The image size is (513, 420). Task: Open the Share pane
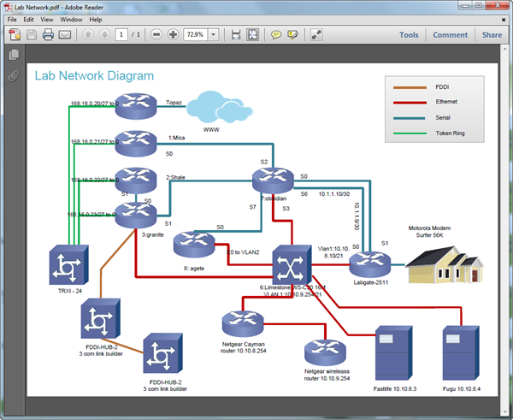[492, 35]
